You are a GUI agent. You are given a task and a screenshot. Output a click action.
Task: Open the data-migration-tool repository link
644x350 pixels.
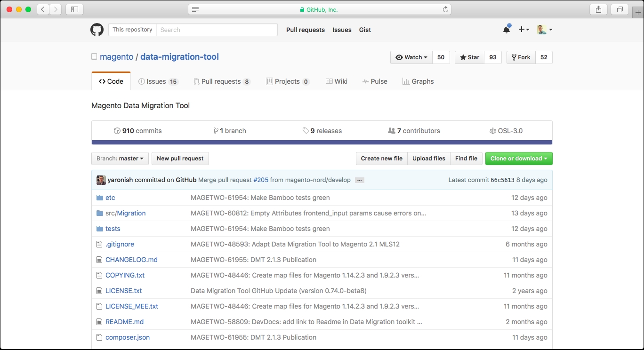pyautogui.click(x=180, y=57)
